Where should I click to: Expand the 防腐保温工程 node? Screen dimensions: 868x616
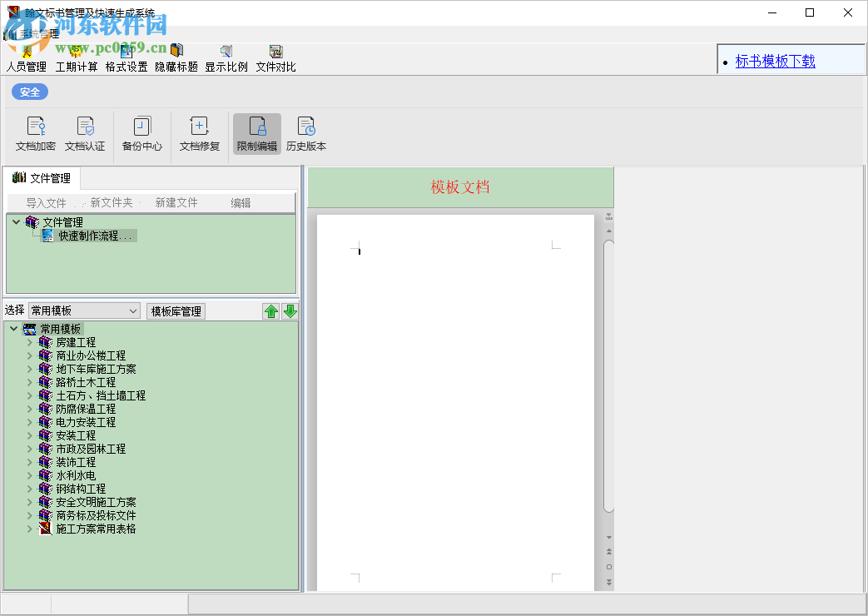point(30,409)
